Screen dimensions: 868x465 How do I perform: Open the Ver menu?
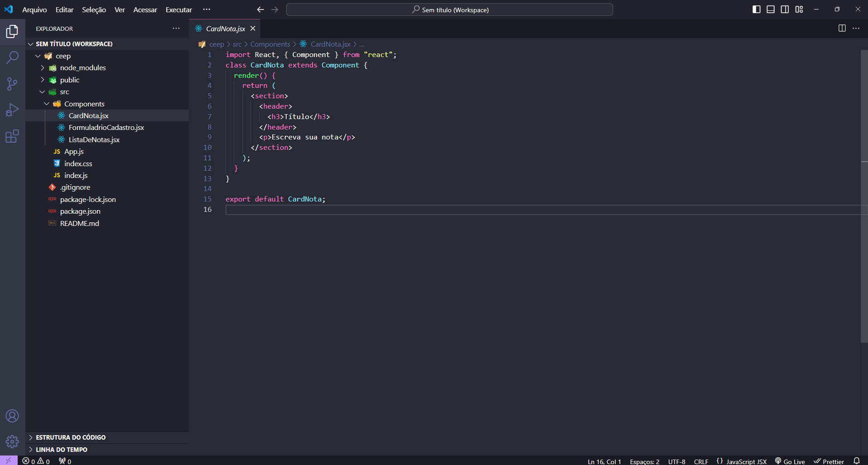(x=120, y=10)
